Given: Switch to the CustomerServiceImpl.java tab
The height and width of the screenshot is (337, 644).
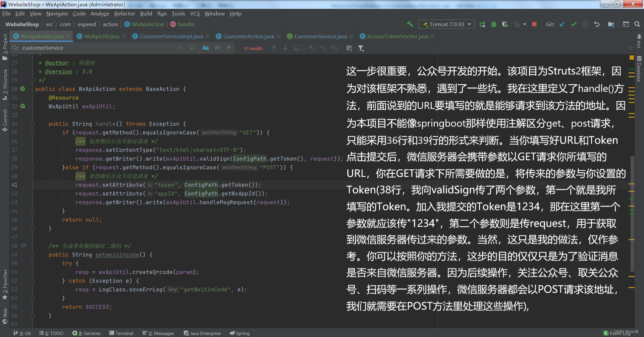Looking at the screenshot, I should click(x=171, y=36).
